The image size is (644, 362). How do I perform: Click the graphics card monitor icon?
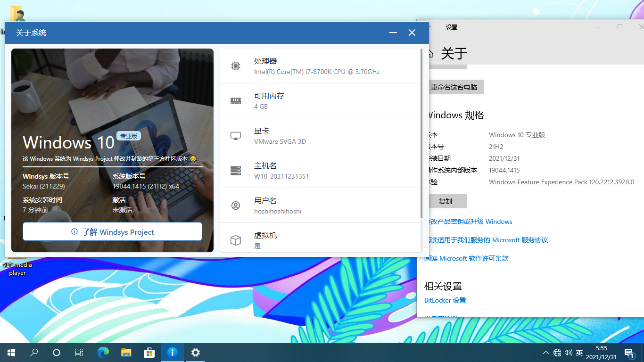[x=236, y=136]
